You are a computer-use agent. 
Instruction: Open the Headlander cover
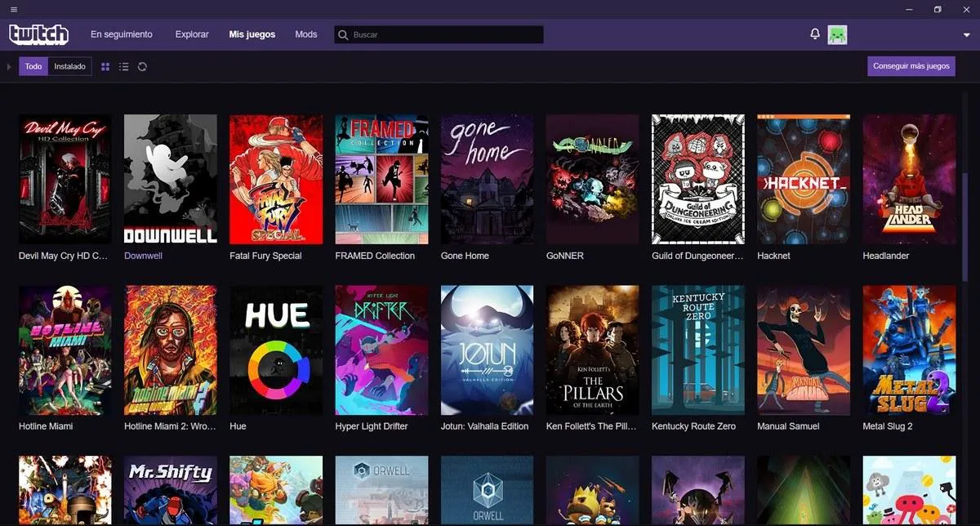[909, 179]
